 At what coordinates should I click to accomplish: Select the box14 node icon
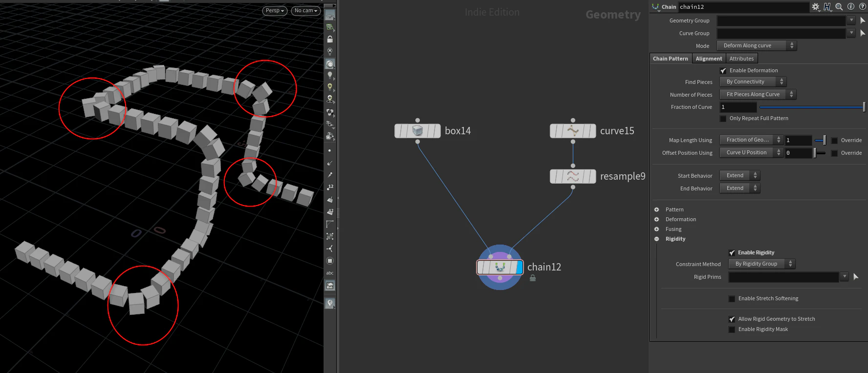click(x=417, y=131)
